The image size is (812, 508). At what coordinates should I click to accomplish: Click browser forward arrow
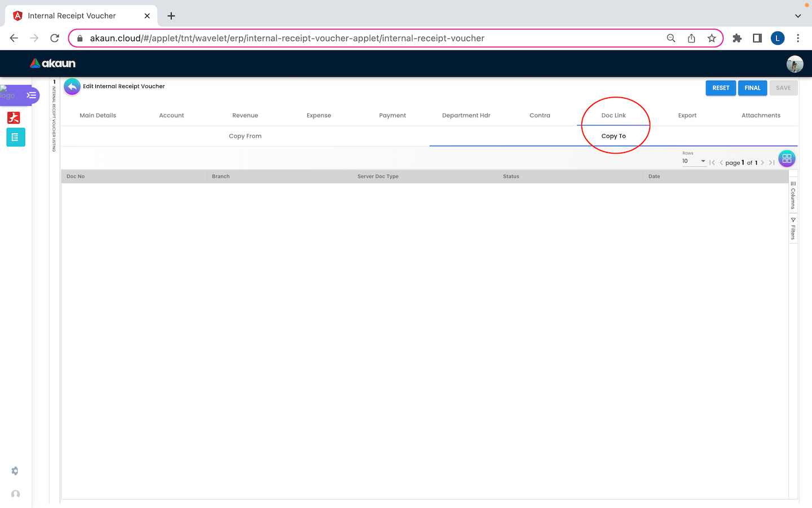[34, 38]
